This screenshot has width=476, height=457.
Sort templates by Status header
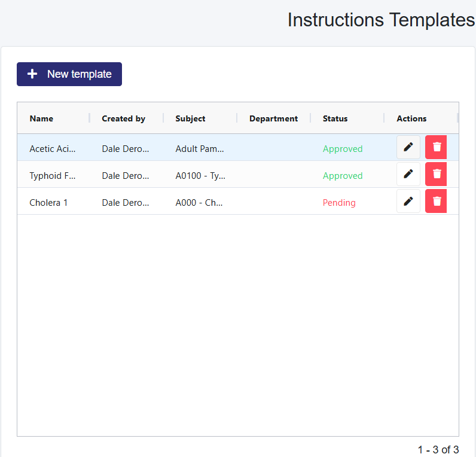[x=335, y=118]
